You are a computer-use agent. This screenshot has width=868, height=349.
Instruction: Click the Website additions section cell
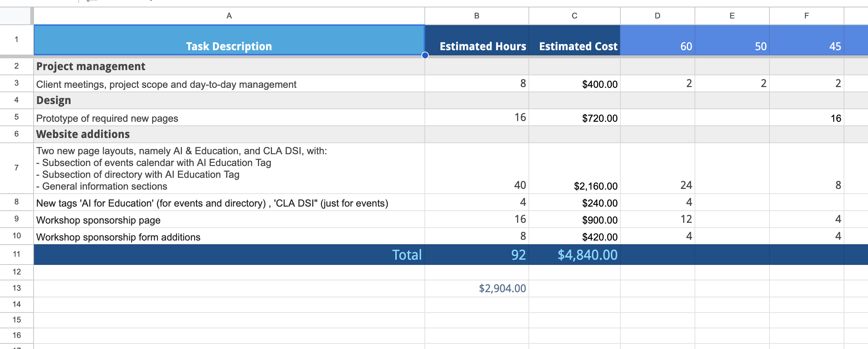click(x=229, y=134)
